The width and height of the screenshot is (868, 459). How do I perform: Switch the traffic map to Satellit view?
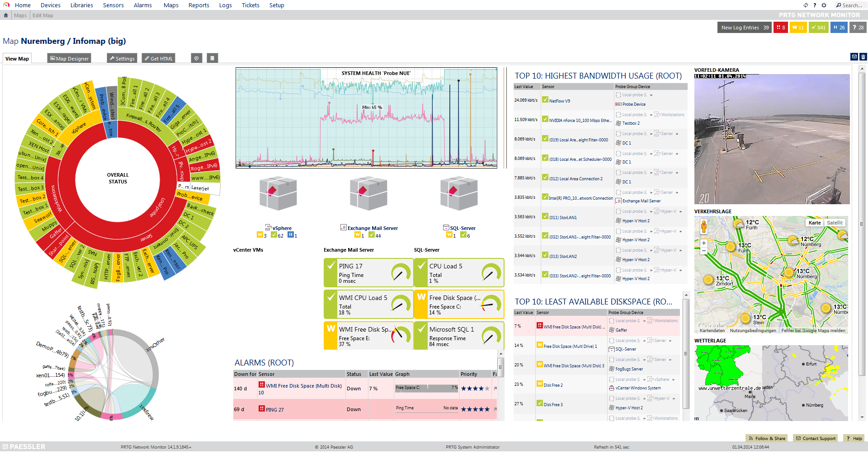(835, 222)
